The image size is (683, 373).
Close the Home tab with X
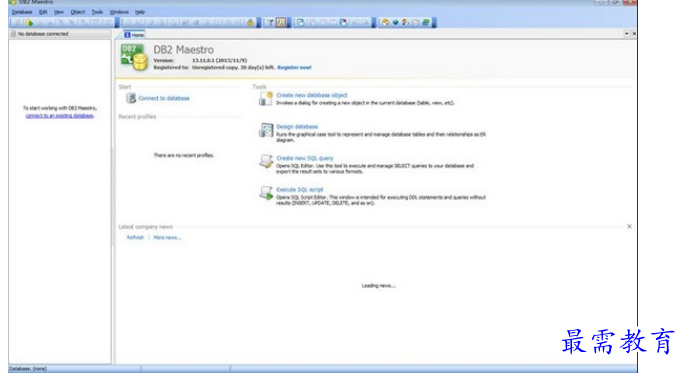634,34
